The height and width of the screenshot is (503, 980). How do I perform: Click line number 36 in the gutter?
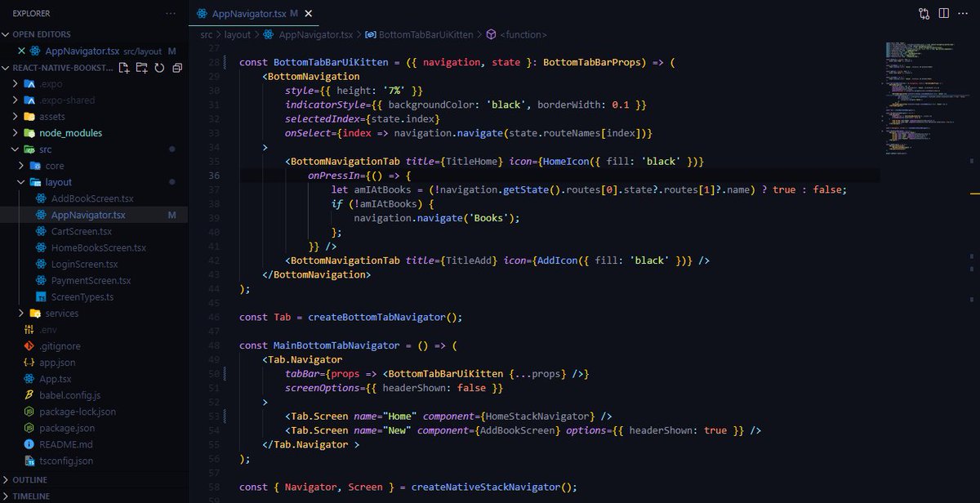[x=215, y=176]
